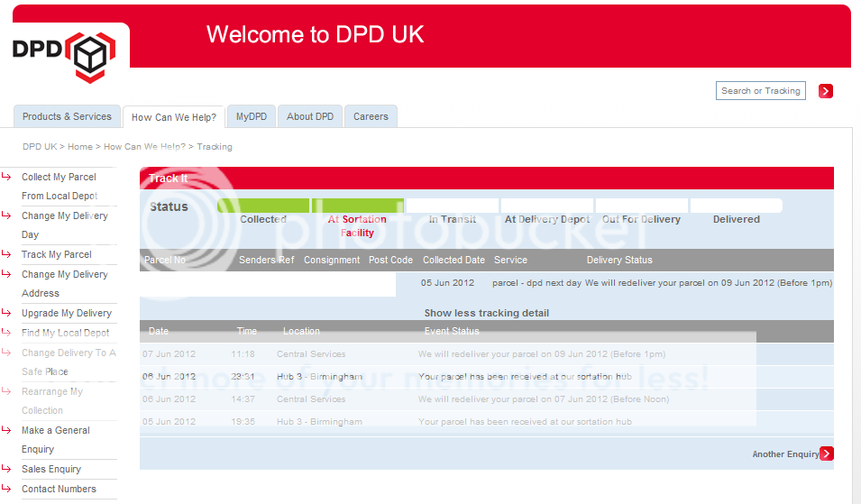
Task: Click arrow icon beside Upgrade My Delivery
Action: (x=6, y=312)
